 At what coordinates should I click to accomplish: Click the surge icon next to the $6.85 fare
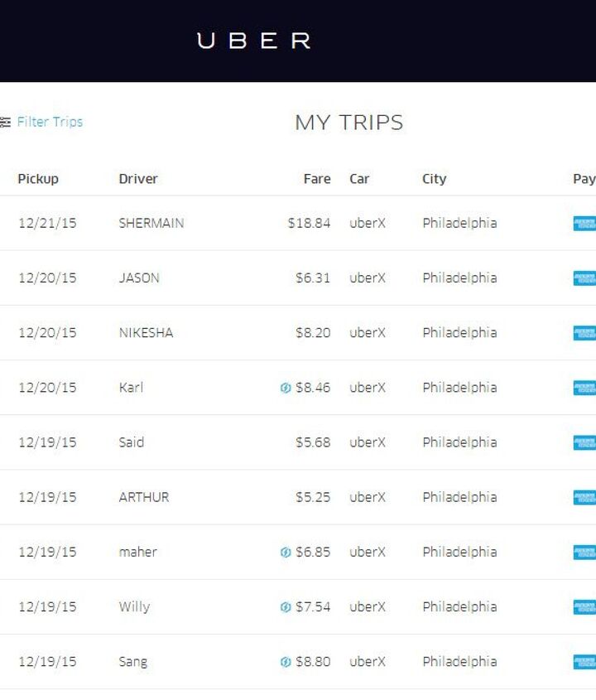(286, 553)
